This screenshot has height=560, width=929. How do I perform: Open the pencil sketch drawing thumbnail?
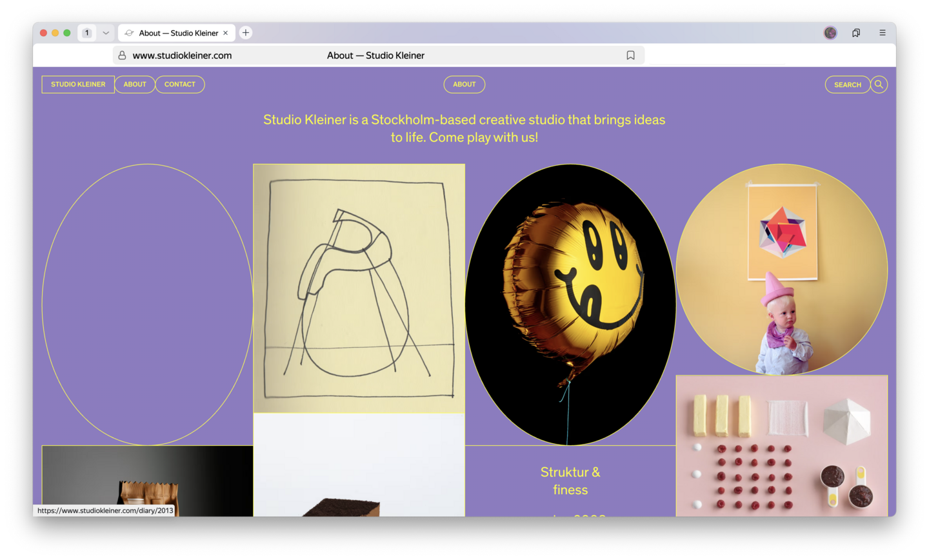pyautogui.click(x=359, y=288)
